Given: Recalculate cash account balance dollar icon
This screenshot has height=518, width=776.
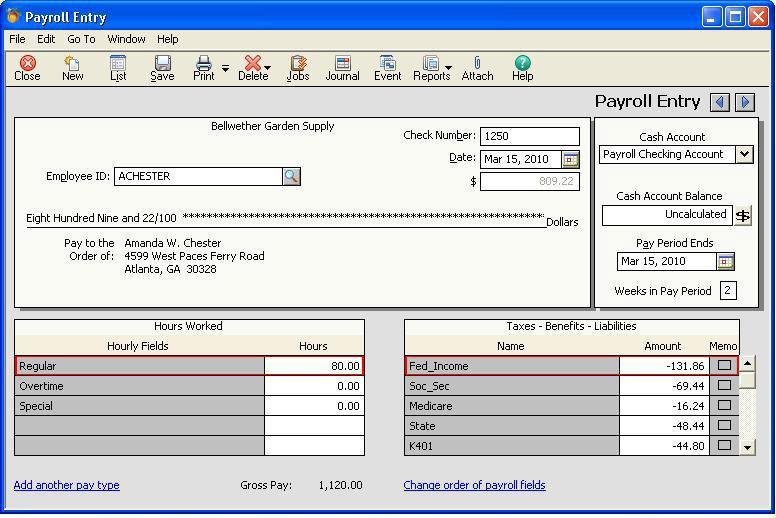Looking at the screenshot, I should (x=742, y=216).
